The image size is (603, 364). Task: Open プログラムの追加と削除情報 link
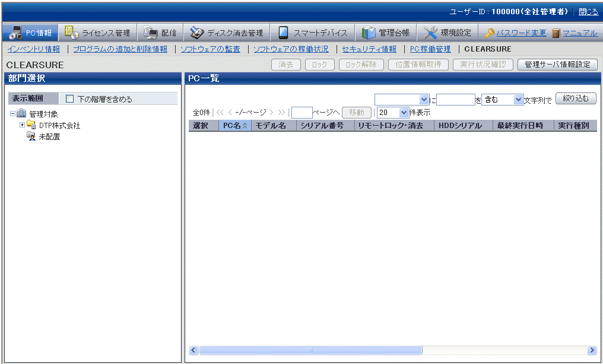tap(120, 49)
